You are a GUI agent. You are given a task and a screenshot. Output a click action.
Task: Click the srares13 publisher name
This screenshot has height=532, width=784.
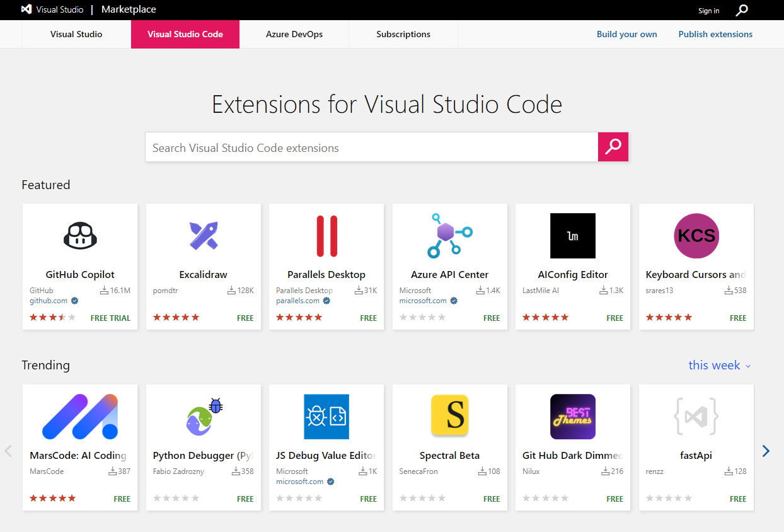coord(660,291)
